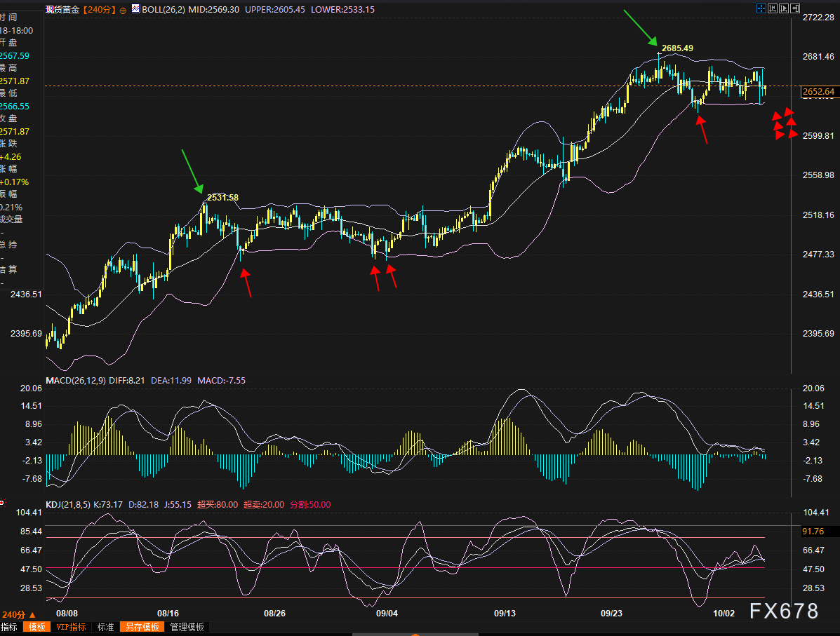Switch to the VIP指标 tab

(71, 627)
